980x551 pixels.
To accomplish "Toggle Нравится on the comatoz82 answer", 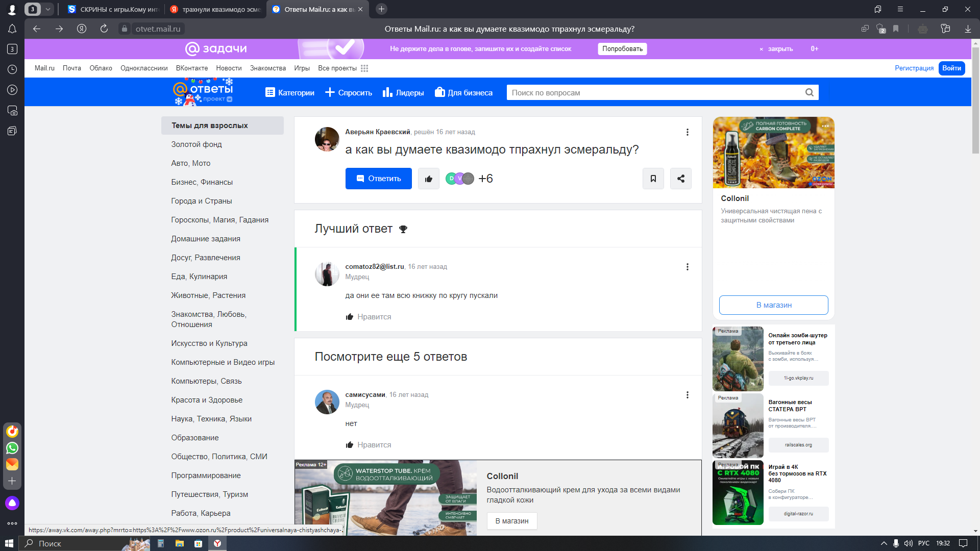I will click(x=369, y=317).
